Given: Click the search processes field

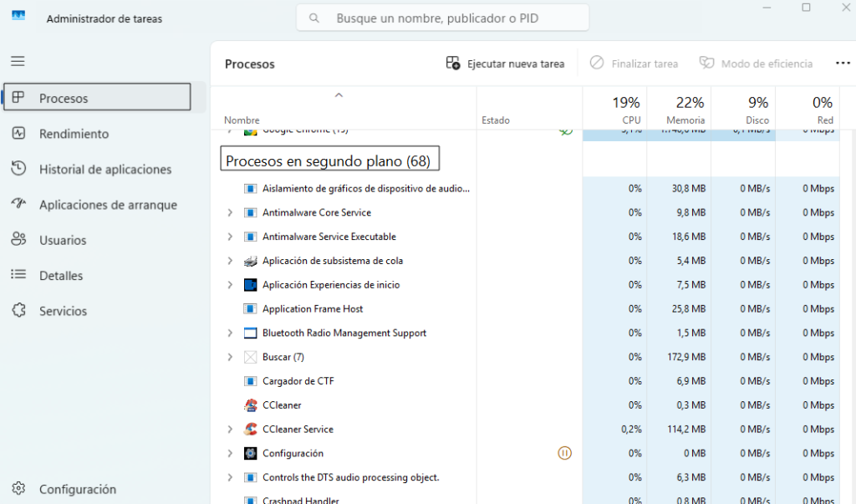Looking at the screenshot, I should click(x=442, y=18).
